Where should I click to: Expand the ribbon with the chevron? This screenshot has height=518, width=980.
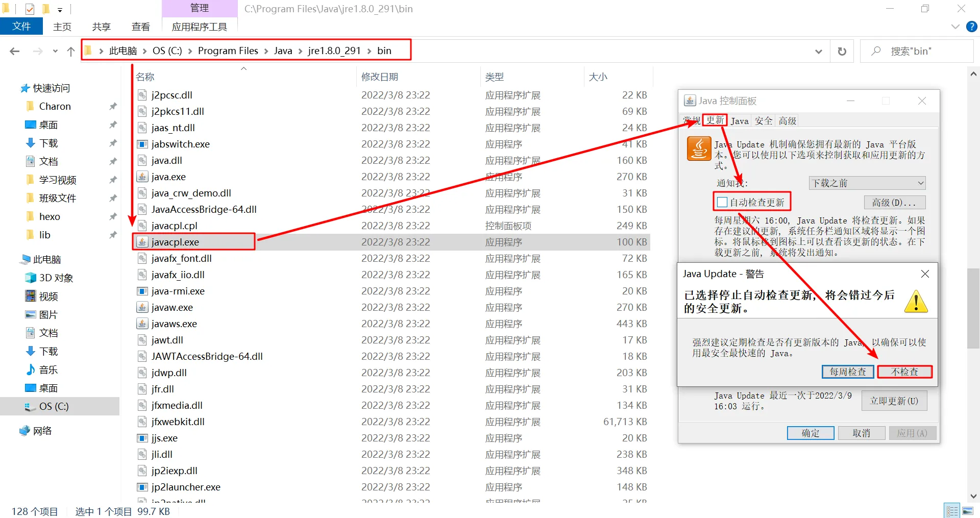[955, 27]
